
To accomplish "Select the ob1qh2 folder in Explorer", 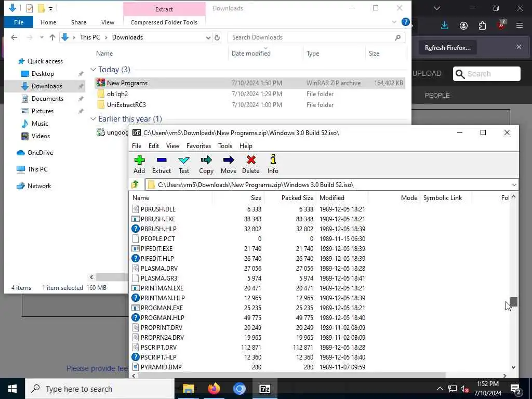I will [117, 94].
